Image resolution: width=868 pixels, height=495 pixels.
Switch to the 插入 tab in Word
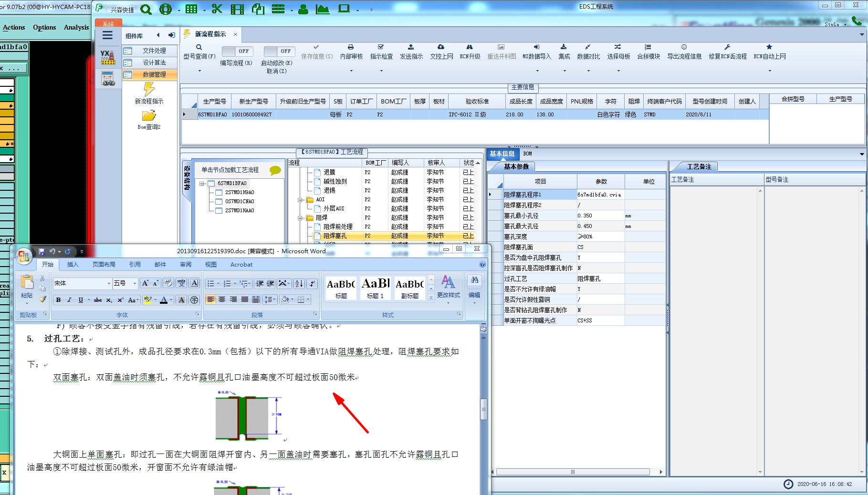(73, 265)
